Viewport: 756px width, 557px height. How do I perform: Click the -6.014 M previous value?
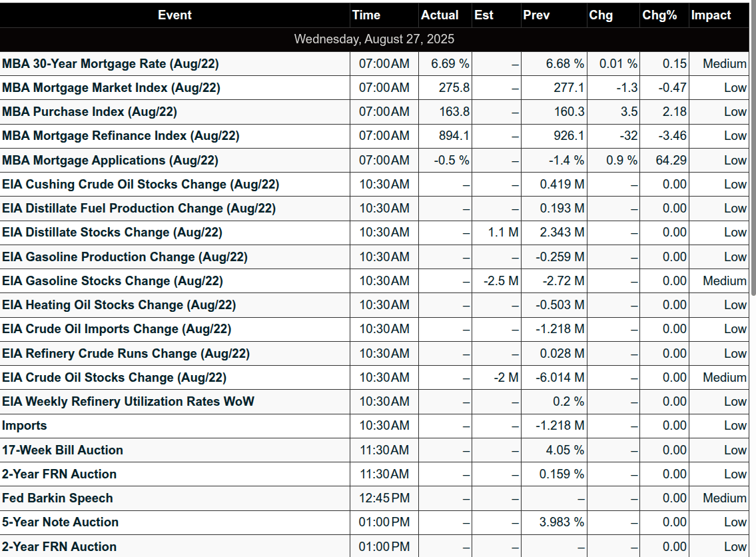tap(560, 378)
